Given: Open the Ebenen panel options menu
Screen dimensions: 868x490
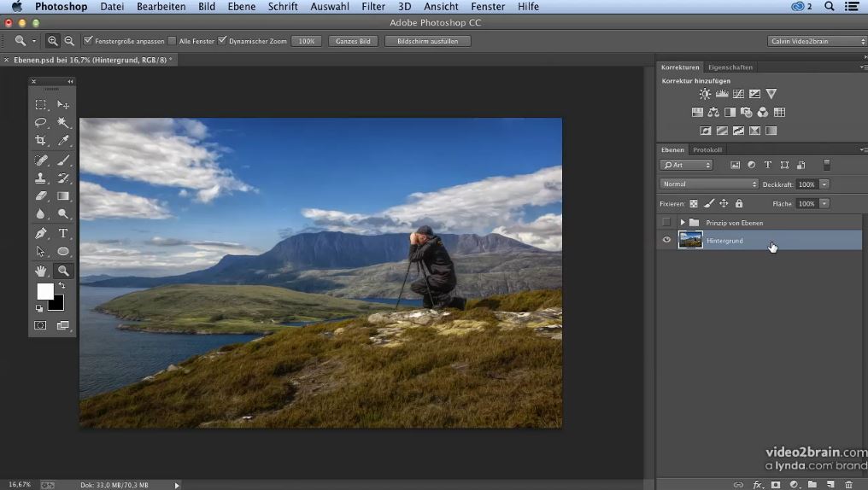Looking at the screenshot, I should pyautogui.click(x=863, y=150).
